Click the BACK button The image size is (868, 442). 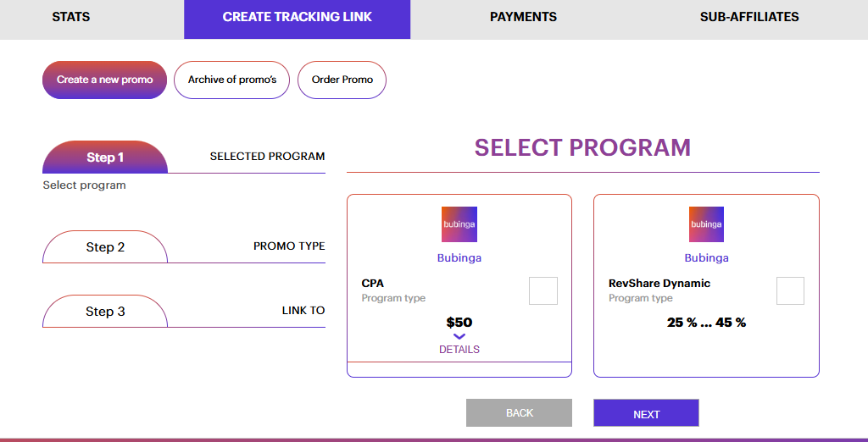tap(520, 413)
